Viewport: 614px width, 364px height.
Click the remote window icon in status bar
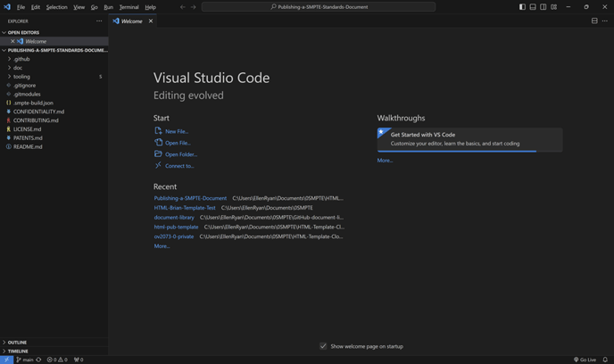(5, 360)
